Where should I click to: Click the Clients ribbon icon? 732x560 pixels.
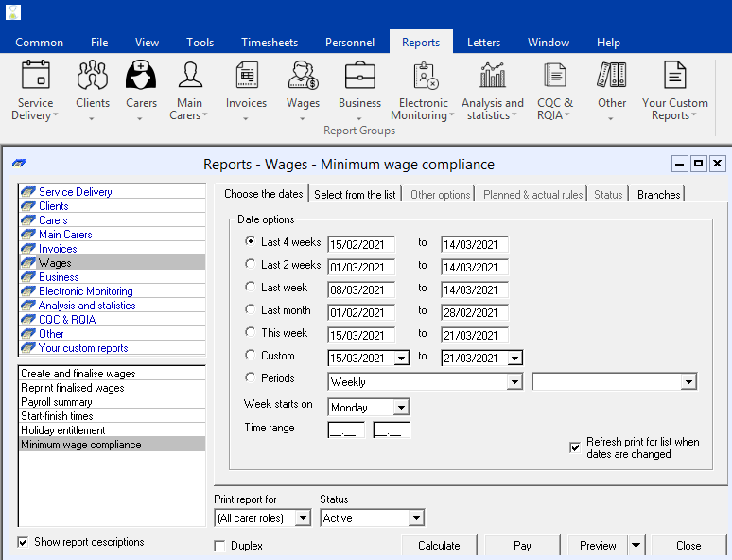point(92,76)
